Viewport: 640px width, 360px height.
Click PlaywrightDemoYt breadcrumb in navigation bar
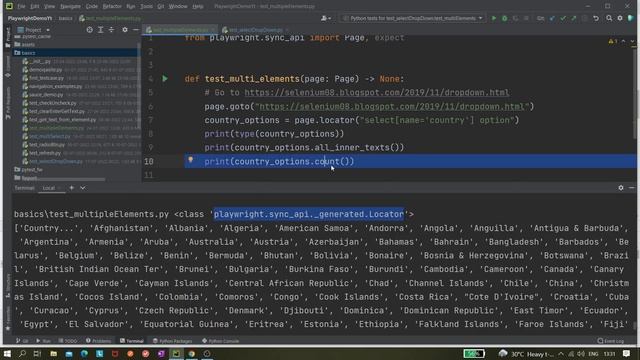pyautogui.click(x=30, y=18)
